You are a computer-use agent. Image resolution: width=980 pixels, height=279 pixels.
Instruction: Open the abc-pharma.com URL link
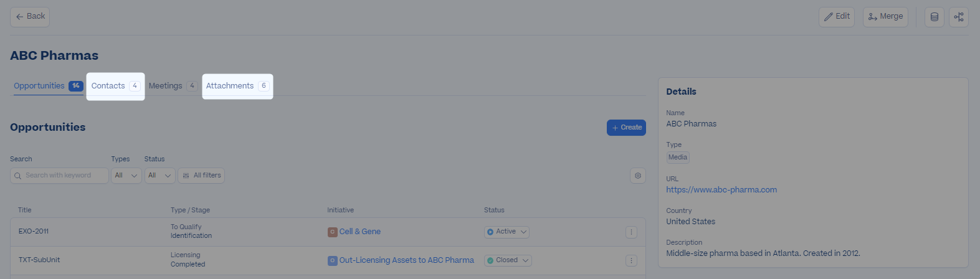[721, 190]
